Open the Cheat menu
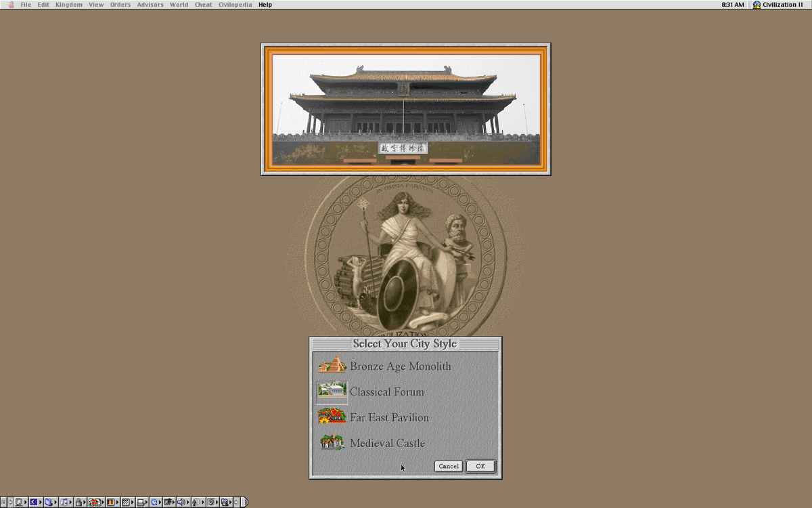The width and height of the screenshot is (812, 508). 203,5
